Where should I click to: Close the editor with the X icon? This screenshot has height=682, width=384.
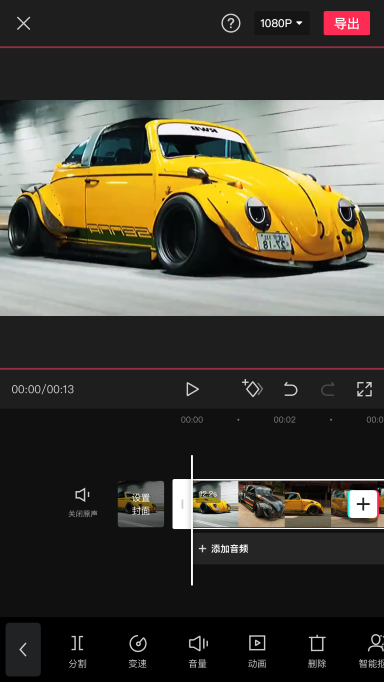23,23
